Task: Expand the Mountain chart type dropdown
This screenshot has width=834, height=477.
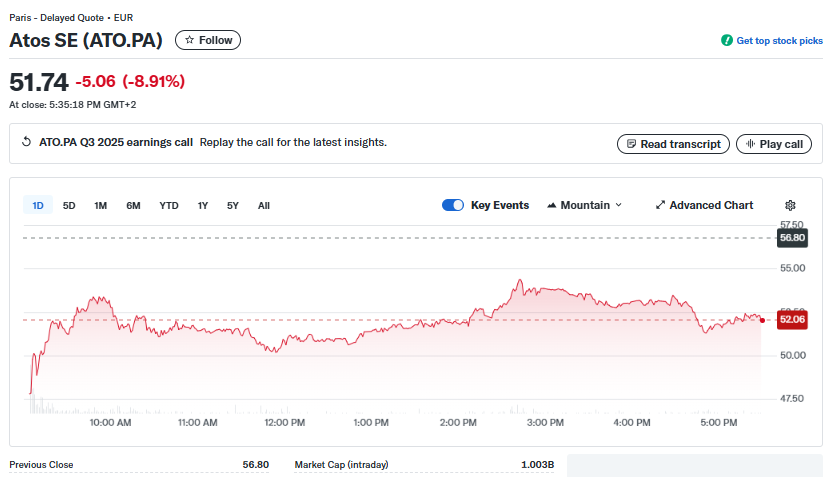Action: coord(584,205)
